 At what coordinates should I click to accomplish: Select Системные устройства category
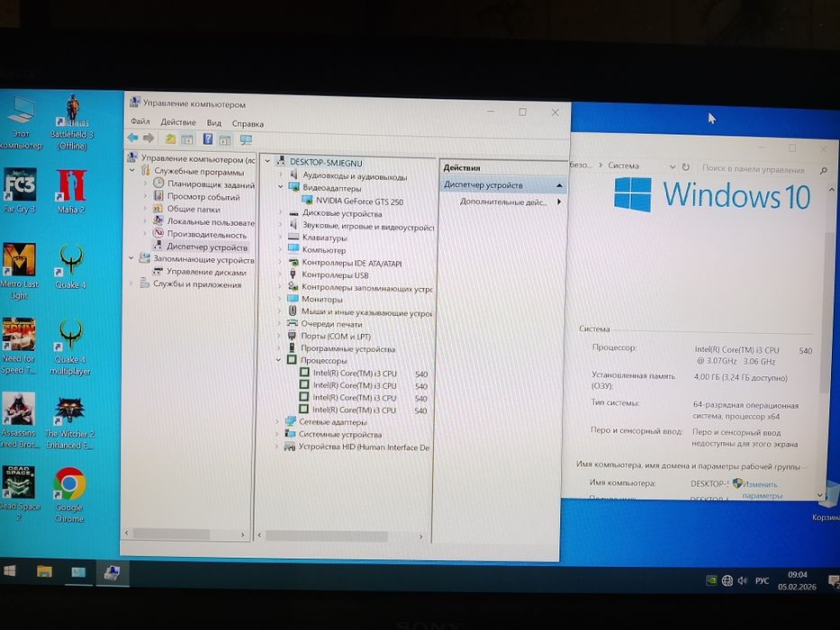(x=340, y=435)
